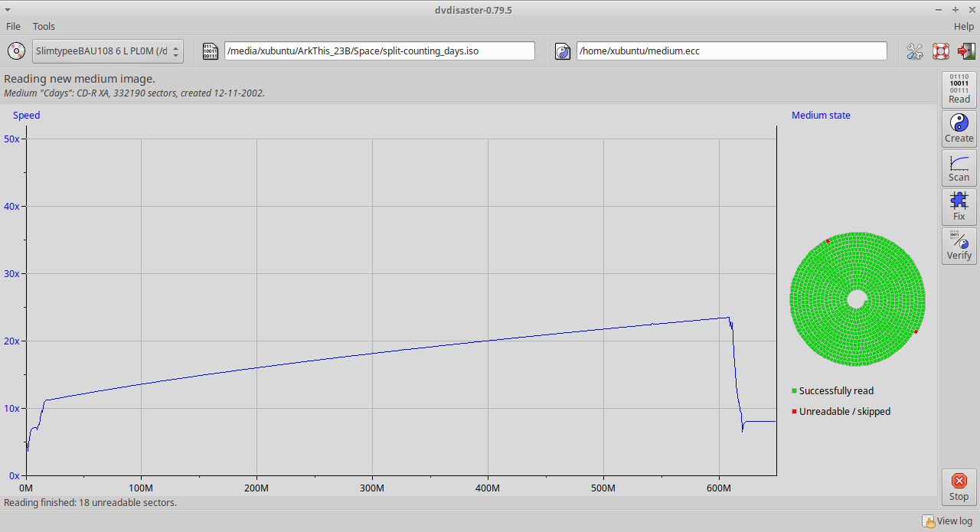Click the medium.ecc file path field
The image size is (980, 532).
point(731,51)
